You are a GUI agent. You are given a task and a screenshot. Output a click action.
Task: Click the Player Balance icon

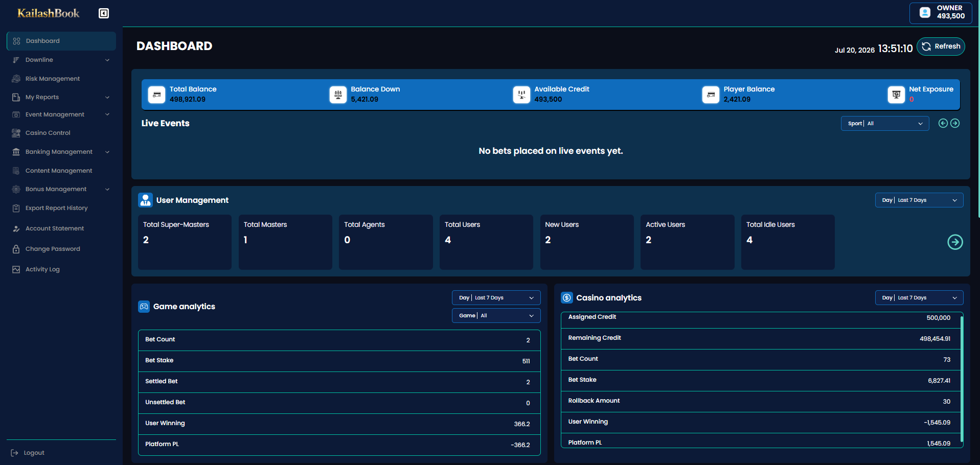pyautogui.click(x=711, y=95)
